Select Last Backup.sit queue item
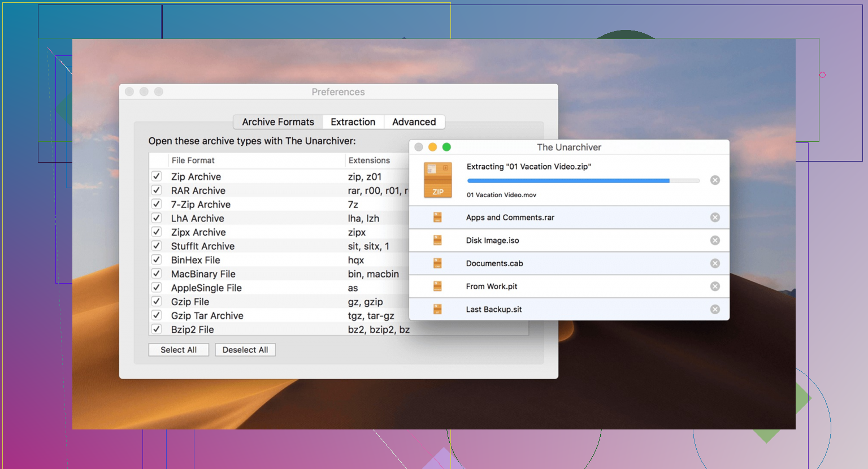Viewport: 868px width, 469px height. tap(569, 310)
